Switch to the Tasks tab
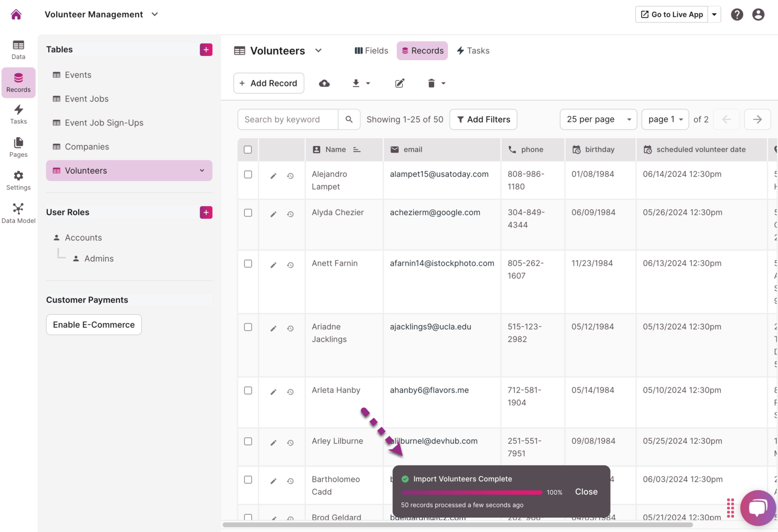778x532 pixels. 473,51
